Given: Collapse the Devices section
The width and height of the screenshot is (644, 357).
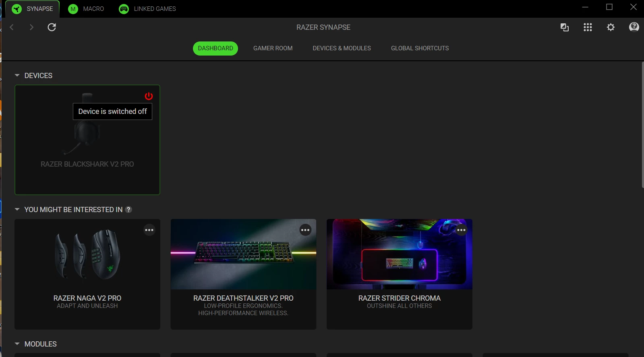Looking at the screenshot, I should (x=17, y=75).
